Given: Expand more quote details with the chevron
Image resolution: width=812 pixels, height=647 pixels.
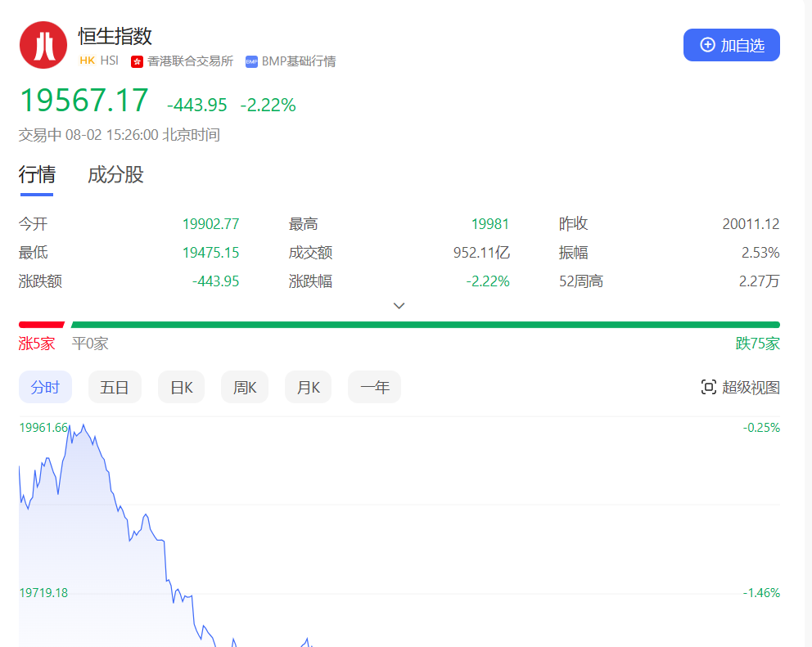Looking at the screenshot, I should pyautogui.click(x=399, y=306).
